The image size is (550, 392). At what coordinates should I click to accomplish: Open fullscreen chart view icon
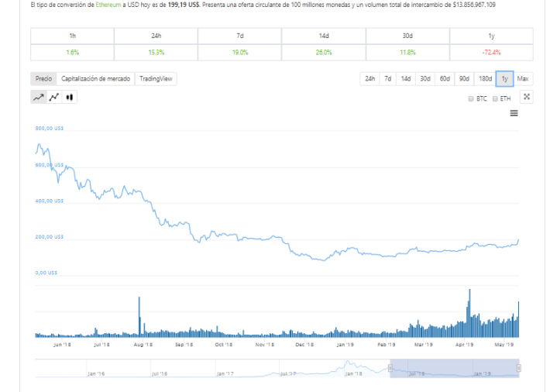pyautogui.click(x=527, y=97)
